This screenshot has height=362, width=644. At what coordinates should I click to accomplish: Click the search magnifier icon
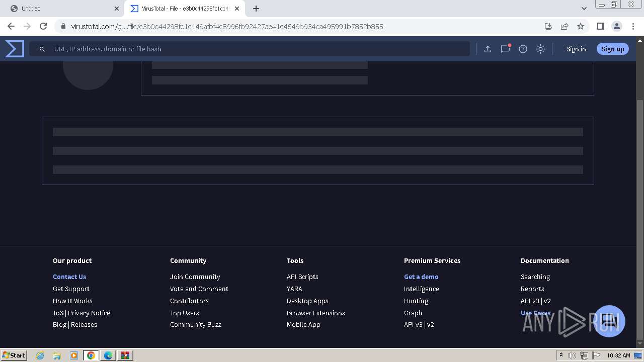point(42,49)
